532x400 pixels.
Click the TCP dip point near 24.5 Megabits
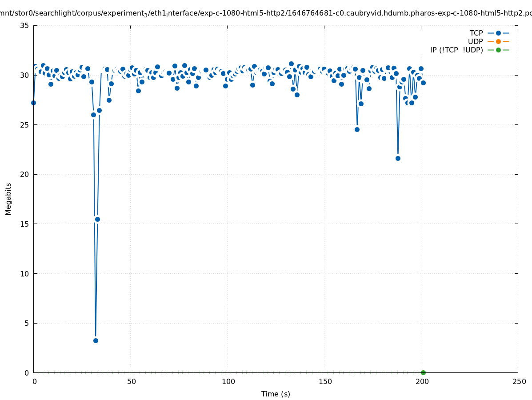coord(357,129)
